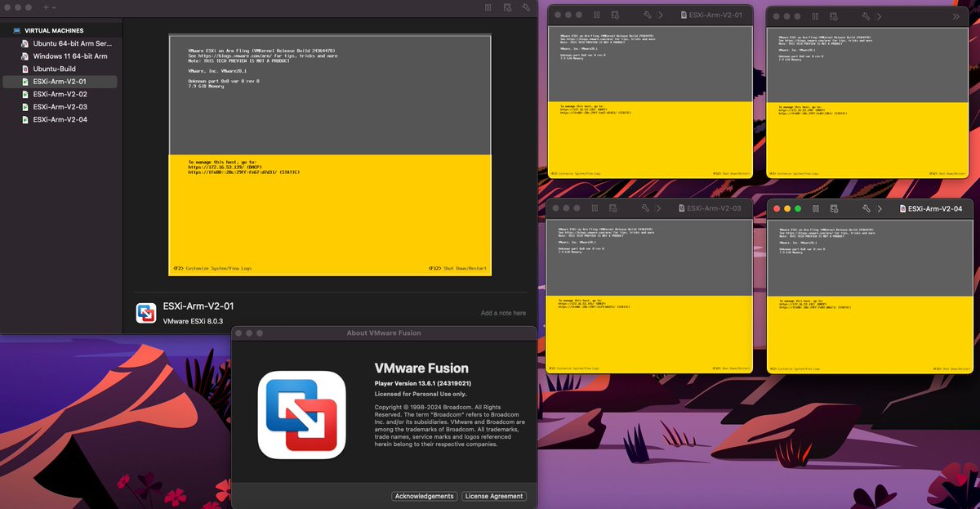Open settings wrench in ESXi-Arm-V2-01 window
The image size is (980, 509).
pyautogui.click(x=648, y=15)
